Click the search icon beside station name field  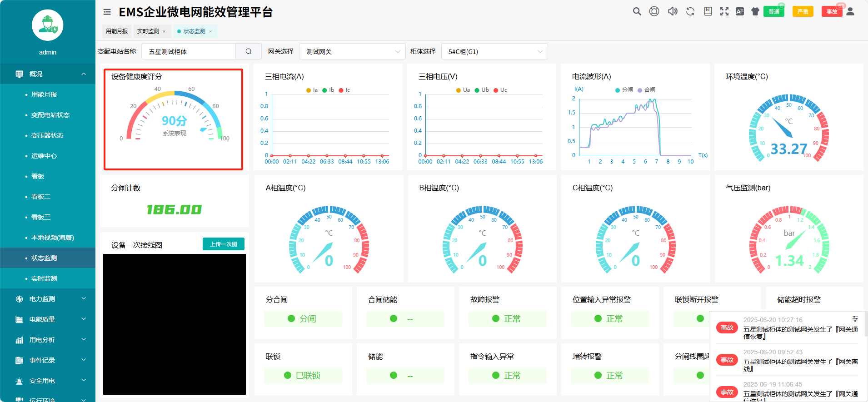point(249,51)
